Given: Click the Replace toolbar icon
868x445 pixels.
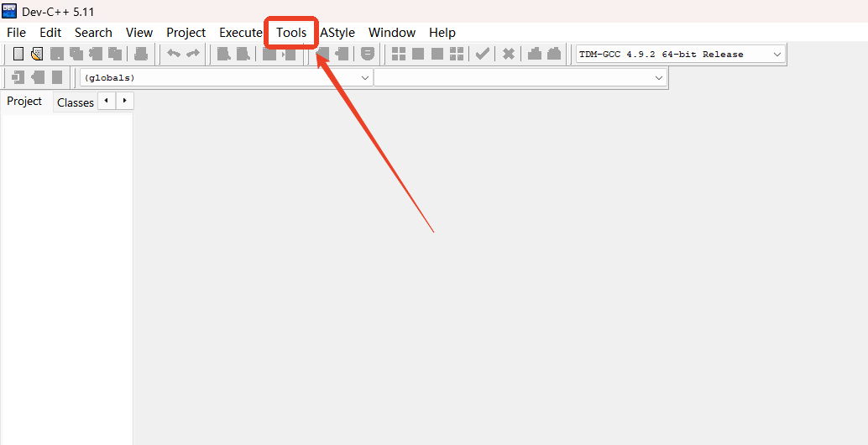Looking at the screenshot, I should click(x=243, y=54).
